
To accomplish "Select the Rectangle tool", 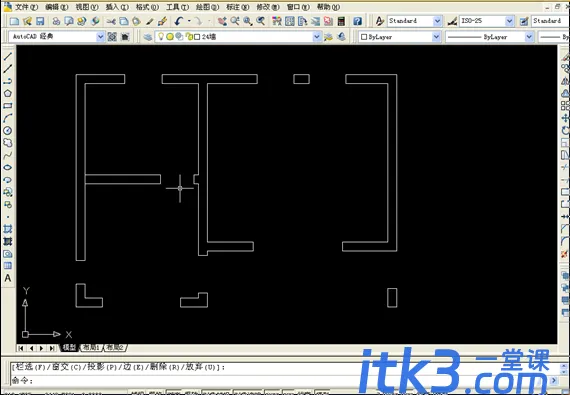I will coord(8,106).
